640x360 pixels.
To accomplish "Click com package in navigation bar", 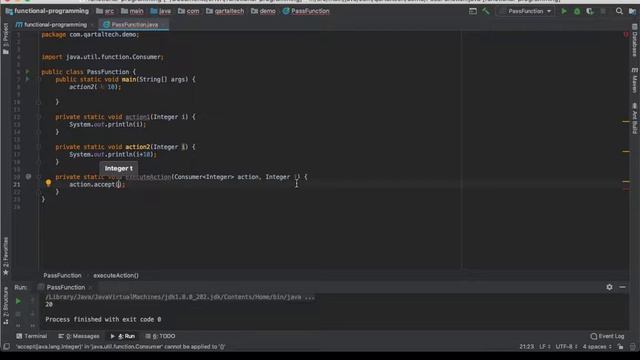I will (189, 11).
